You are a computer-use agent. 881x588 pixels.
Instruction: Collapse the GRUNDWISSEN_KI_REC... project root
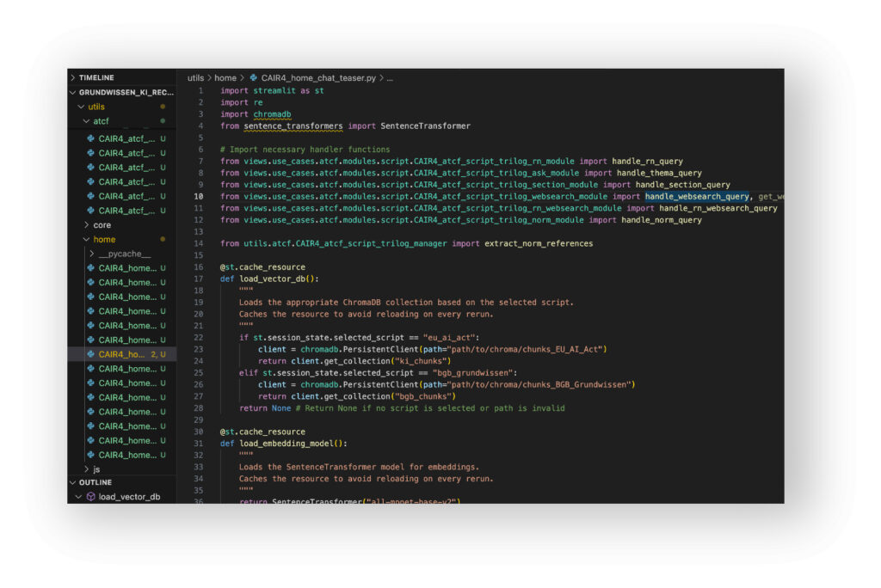pyautogui.click(x=74, y=92)
